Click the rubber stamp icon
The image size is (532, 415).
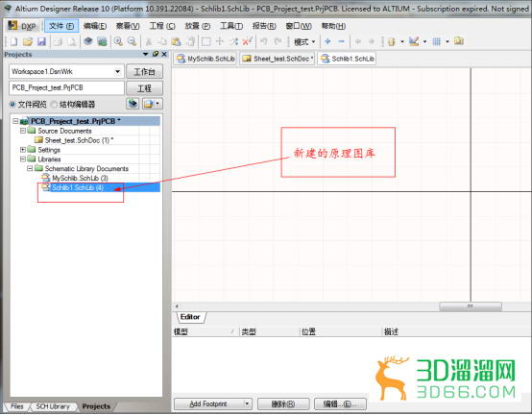click(x=190, y=41)
